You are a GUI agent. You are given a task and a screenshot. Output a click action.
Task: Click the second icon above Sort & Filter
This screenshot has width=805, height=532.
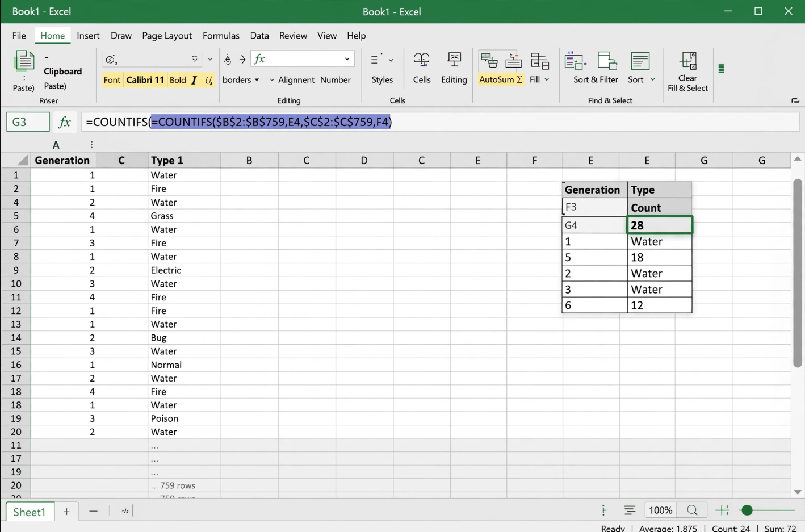[x=607, y=61]
